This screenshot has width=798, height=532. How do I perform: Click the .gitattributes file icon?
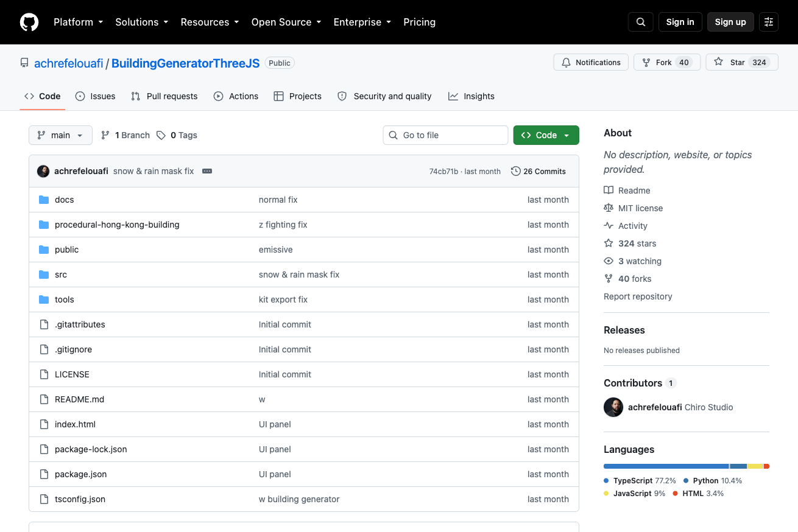[44, 324]
